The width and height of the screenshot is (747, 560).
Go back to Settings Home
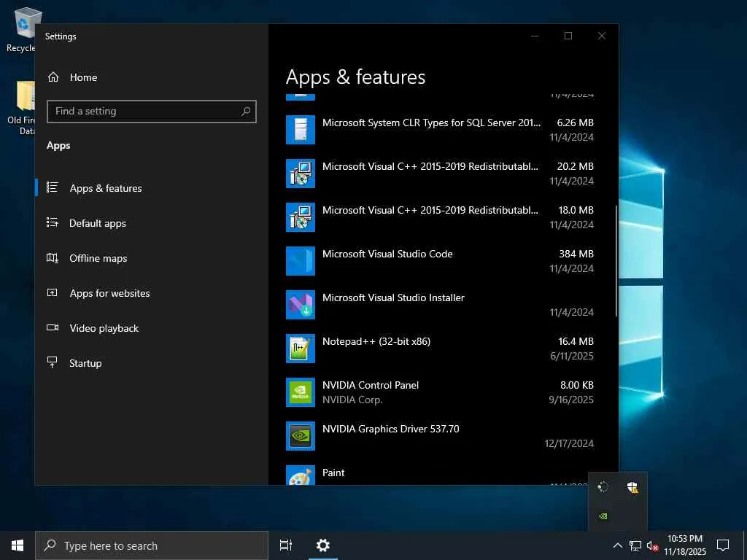[x=82, y=77]
